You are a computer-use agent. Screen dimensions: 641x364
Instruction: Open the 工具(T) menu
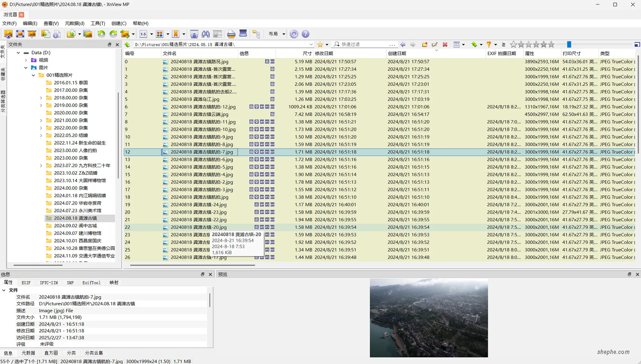coord(97,23)
